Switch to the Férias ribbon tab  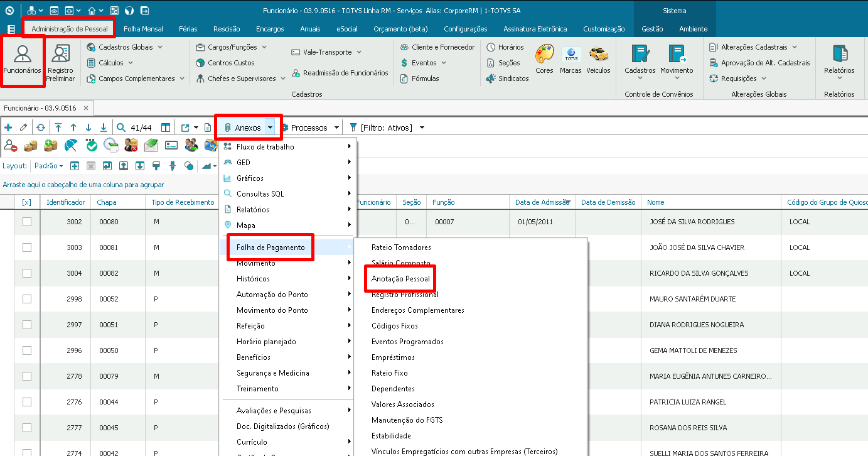[188, 29]
